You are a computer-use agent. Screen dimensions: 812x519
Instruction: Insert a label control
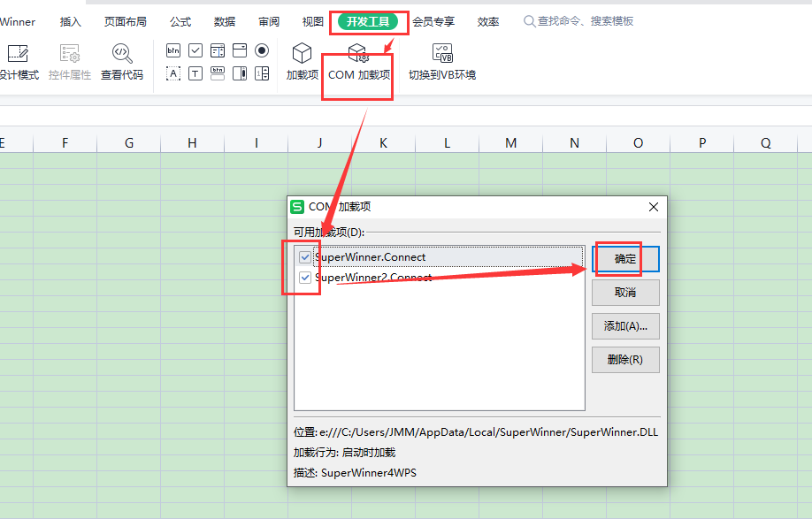tap(173, 73)
